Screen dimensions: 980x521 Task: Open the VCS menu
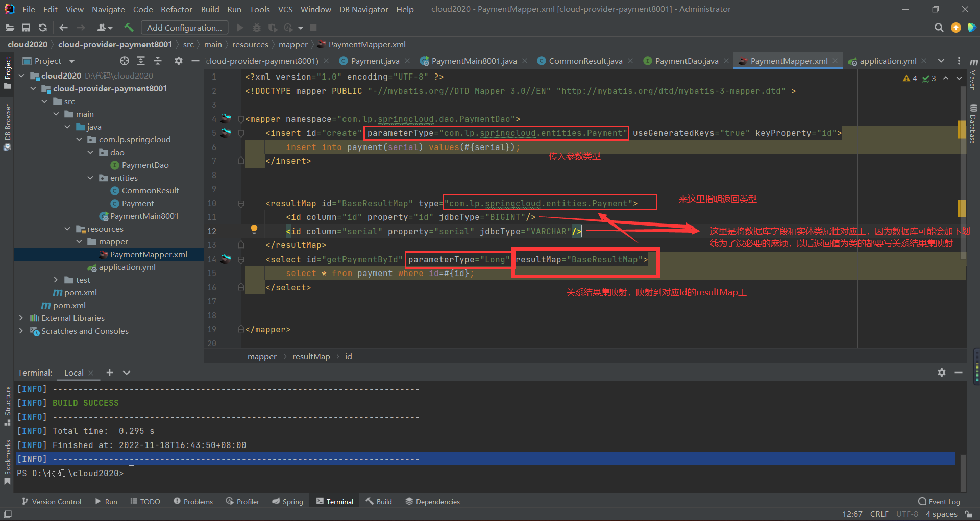285,9
